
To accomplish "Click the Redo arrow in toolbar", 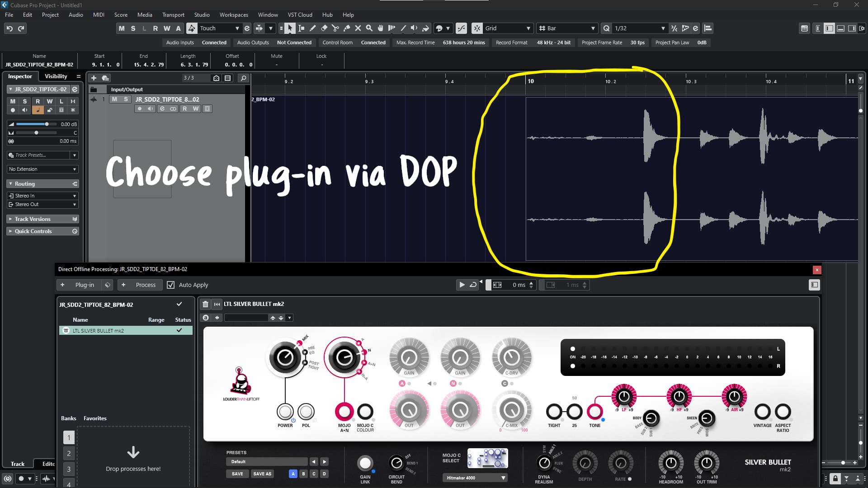I will pos(21,28).
